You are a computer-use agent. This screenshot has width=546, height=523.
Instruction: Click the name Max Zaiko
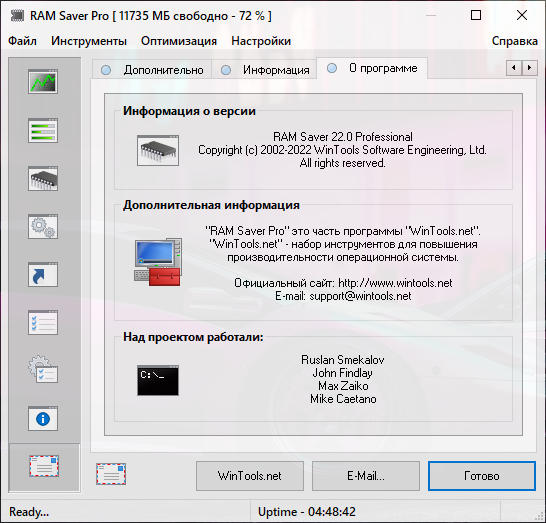343,386
